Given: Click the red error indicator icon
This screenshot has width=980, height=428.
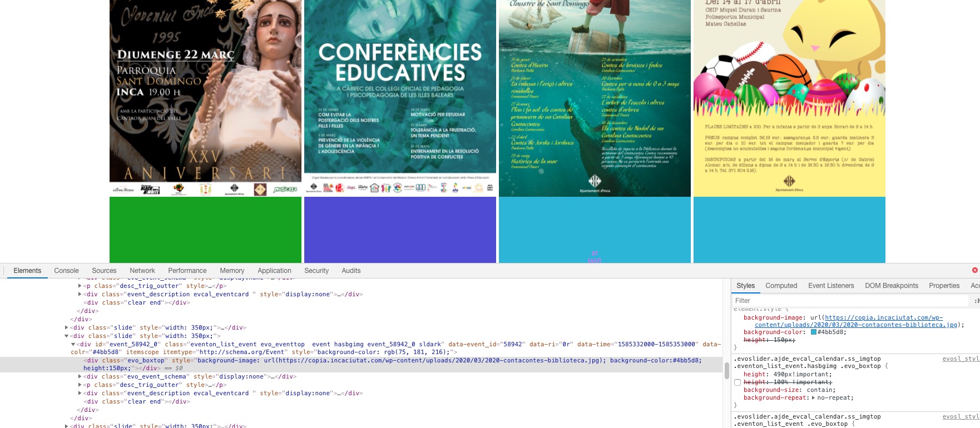Looking at the screenshot, I should pyautogui.click(x=974, y=270).
